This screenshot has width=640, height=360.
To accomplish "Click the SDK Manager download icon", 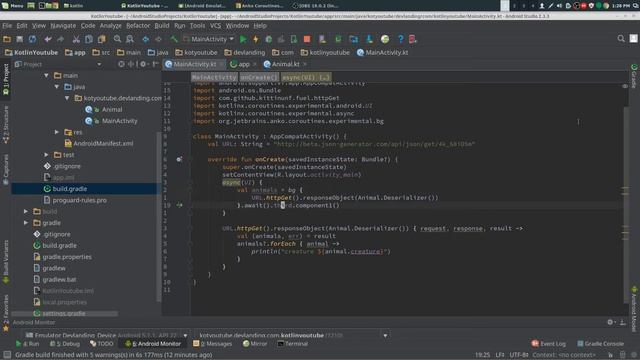I will point(369,39).
